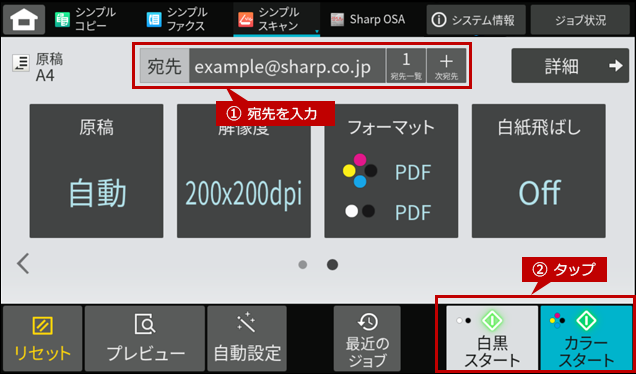The width and height of the screenshot is (636, 374).
Task: Change the 原稿 自動 setting tile
Action: (97, 171)
